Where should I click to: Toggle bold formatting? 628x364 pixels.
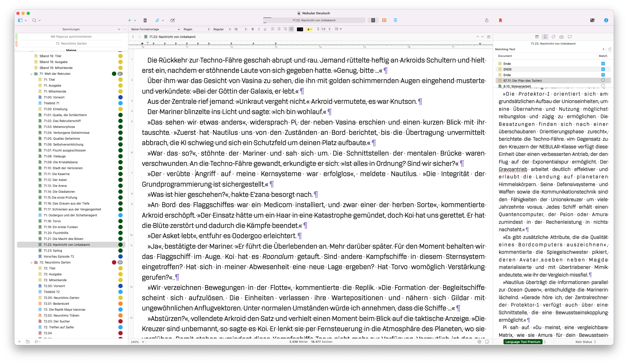coord(253,29)
